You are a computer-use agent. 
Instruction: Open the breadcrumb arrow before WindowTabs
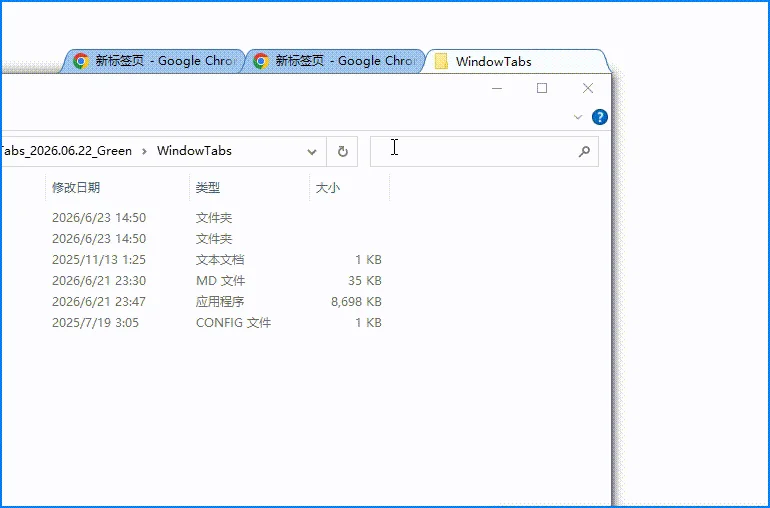click(144, 151)
